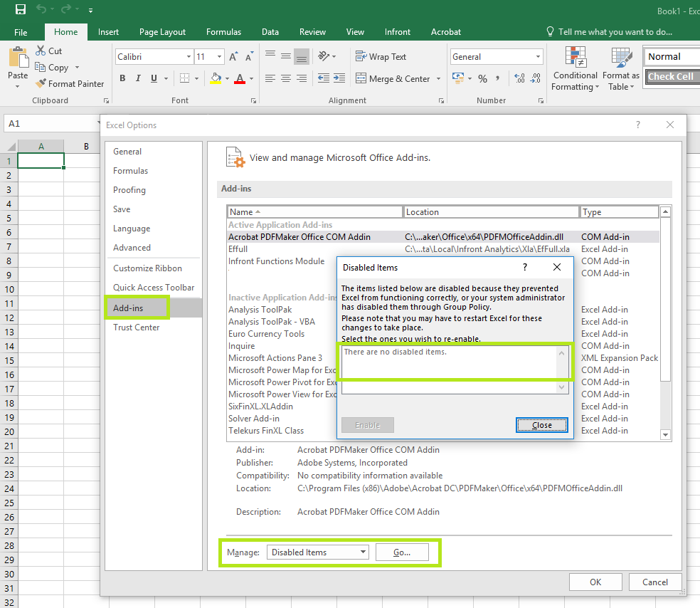This screenshot has height=608, width=700.
Task: Switch to the Page Layout ribbon tab
Action: tap(162, 32)
